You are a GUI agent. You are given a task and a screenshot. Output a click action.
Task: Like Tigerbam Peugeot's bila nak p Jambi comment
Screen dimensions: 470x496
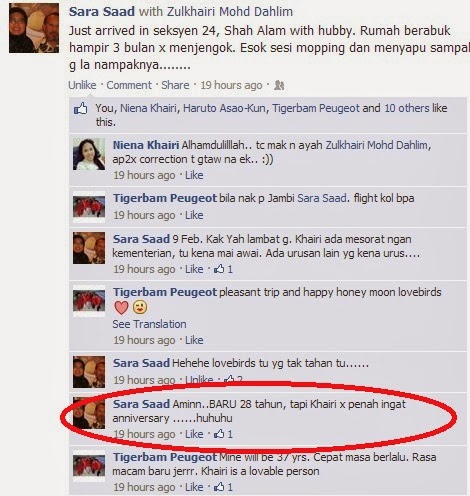194,215
